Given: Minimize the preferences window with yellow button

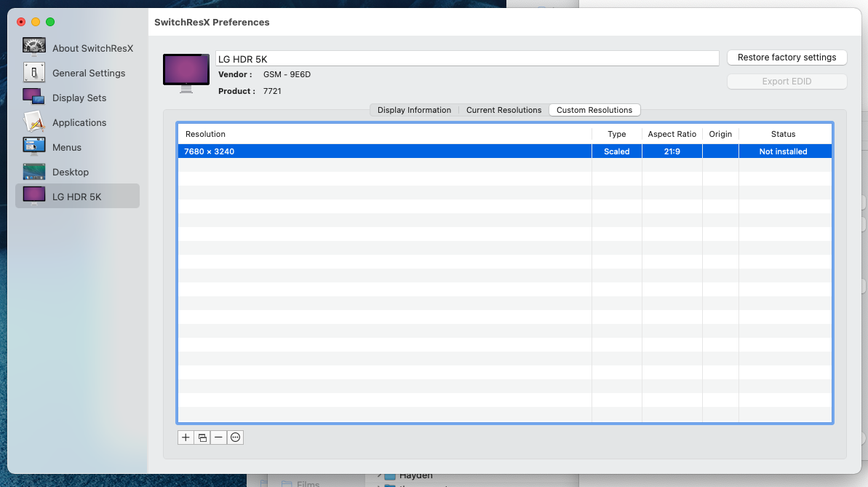Looking at the screenshot, I should point(36,22).
